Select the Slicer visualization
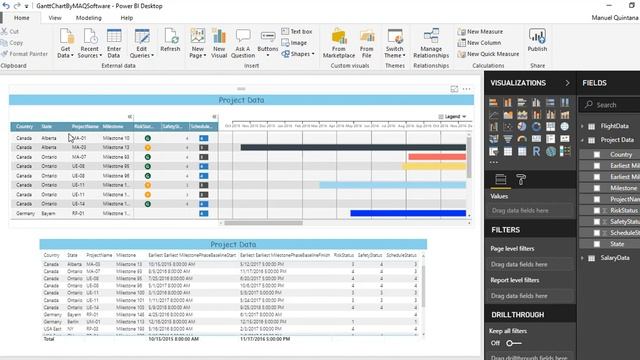The width and height of the screenshot is (640, 360). click(493, 151)
